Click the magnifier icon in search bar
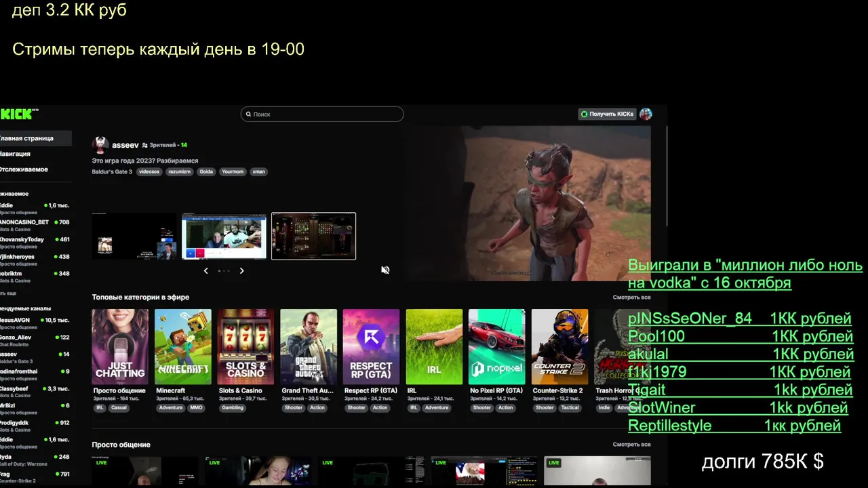The width and height of the screenshot is (868, 488). 249,115
